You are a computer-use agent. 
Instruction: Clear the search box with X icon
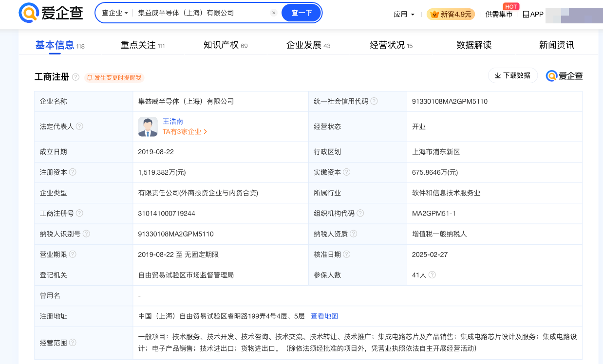pyautogui.click(x=274, y=13)
